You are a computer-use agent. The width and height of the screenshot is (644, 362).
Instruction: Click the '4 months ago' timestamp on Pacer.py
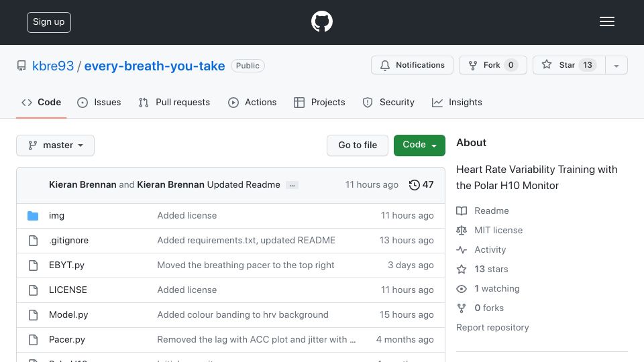point(405,339)
